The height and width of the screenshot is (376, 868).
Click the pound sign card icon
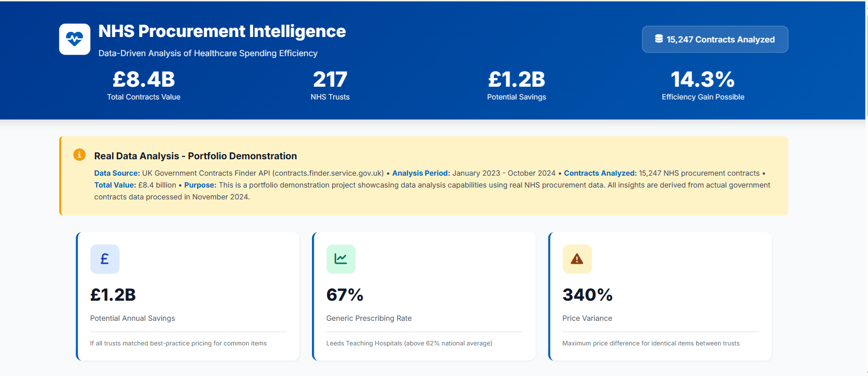[105, 259]
